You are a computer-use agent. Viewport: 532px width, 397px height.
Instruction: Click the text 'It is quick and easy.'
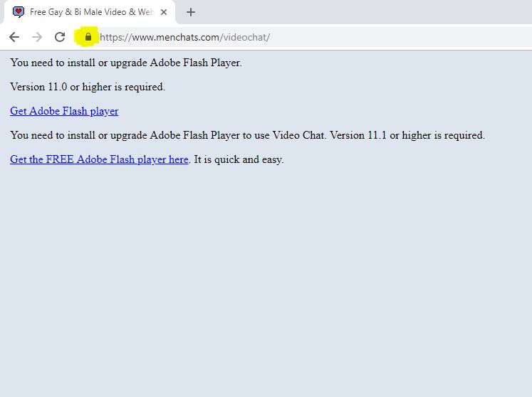point(239,159)
